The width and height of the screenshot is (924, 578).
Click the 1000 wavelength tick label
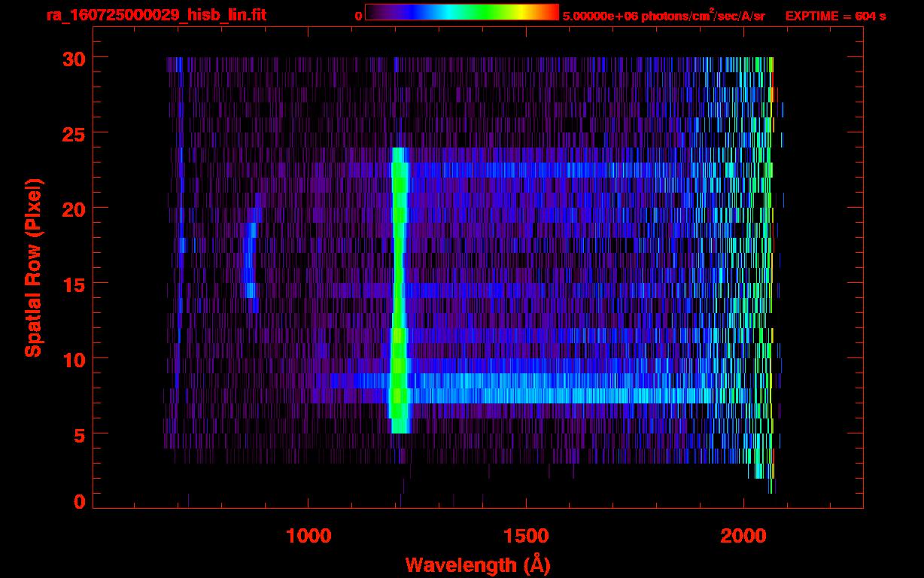pyautogui.click(x=309, y=536)
